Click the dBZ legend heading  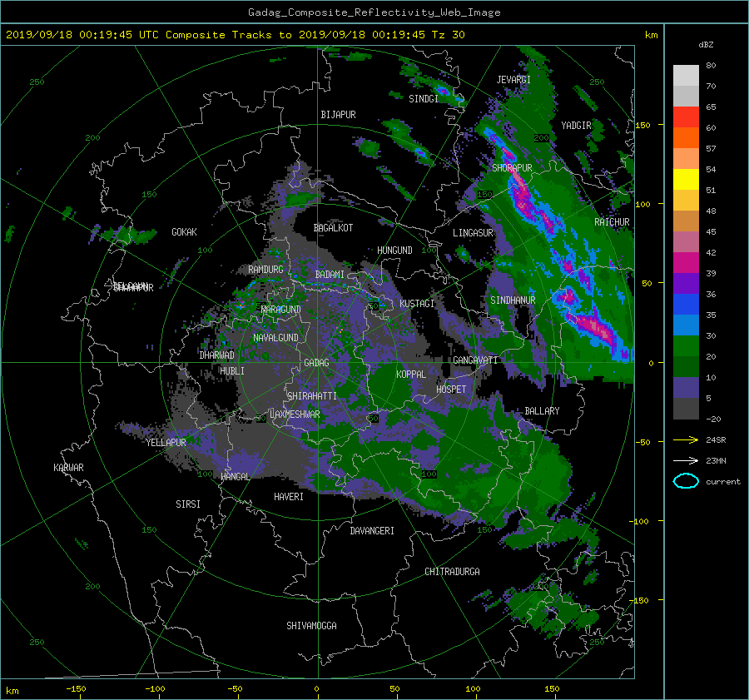(x=706, y=44)
